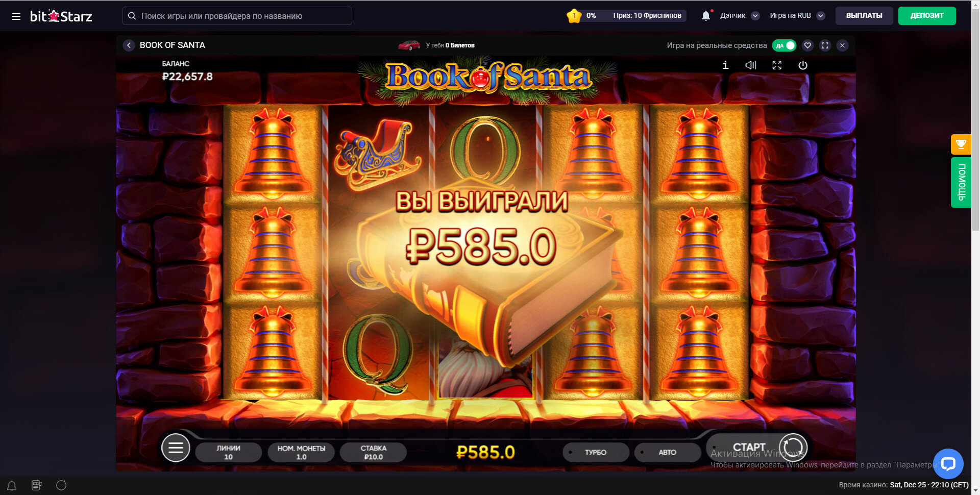Open the notifications bell in header
Image resolution: width=980 pixels, height=495 pixels.
[706, 16]
